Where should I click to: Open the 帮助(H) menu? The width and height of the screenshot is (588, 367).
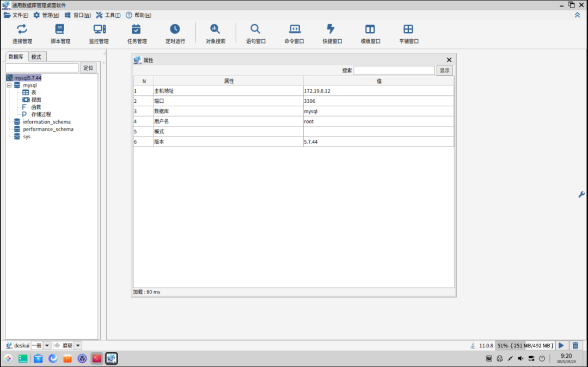pos(138,15)
